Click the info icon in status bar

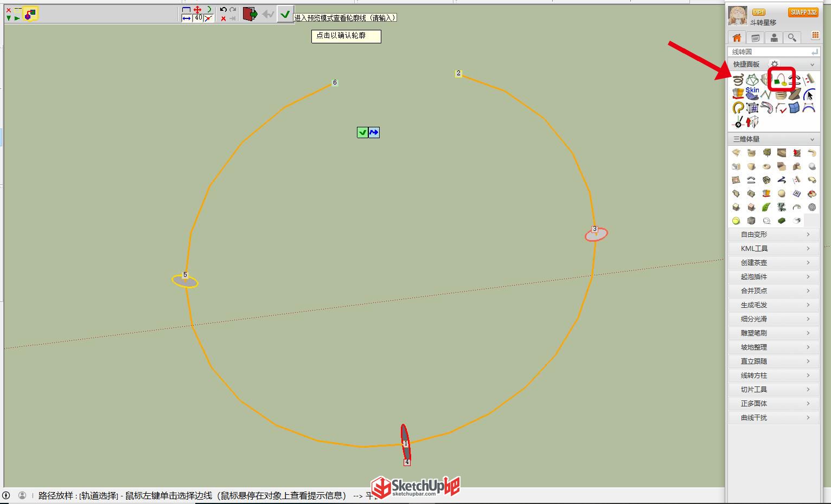tap(7, 495)
